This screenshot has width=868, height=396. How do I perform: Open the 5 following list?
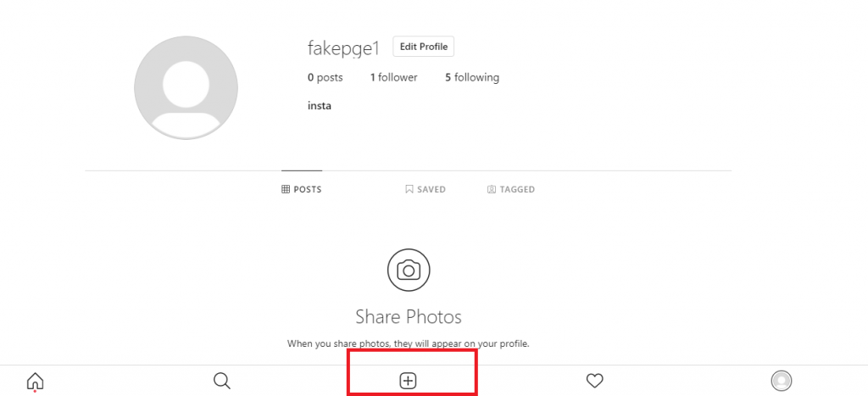[x=472, y=78]
